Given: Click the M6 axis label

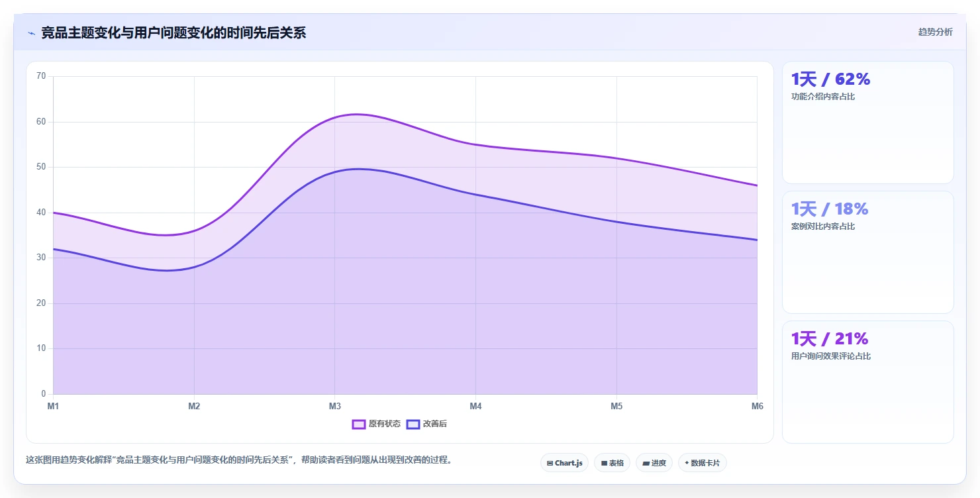Looking at the screenshot, I should pyautogui.click(x=758, y=407).
